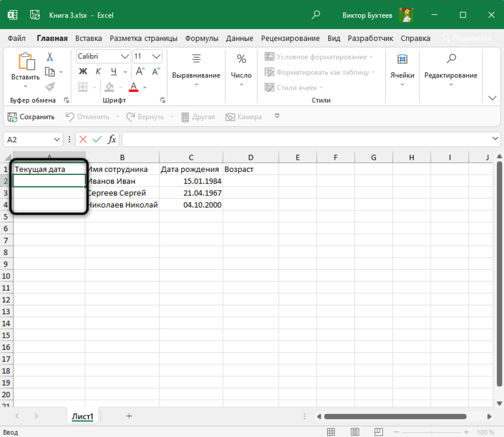Select cell B2 with Иванов Иван

122,181
